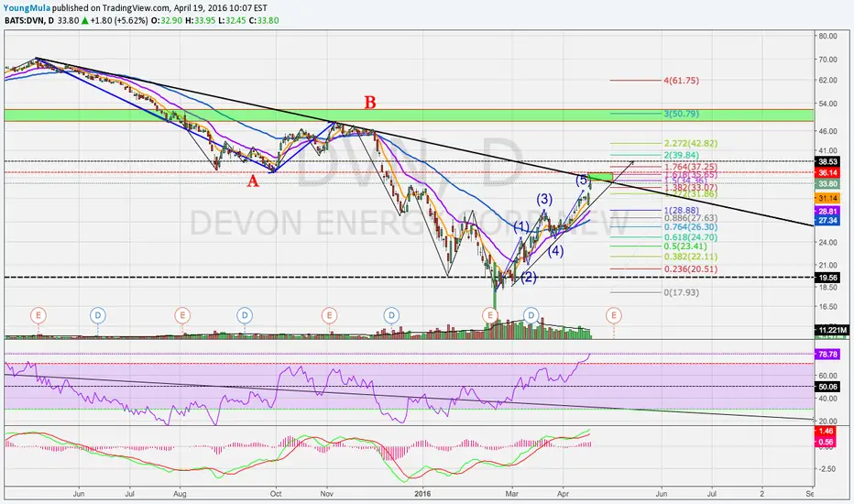
Task: Click the earnings E marker above the Aug label
Action: click(x=182, y=315)
